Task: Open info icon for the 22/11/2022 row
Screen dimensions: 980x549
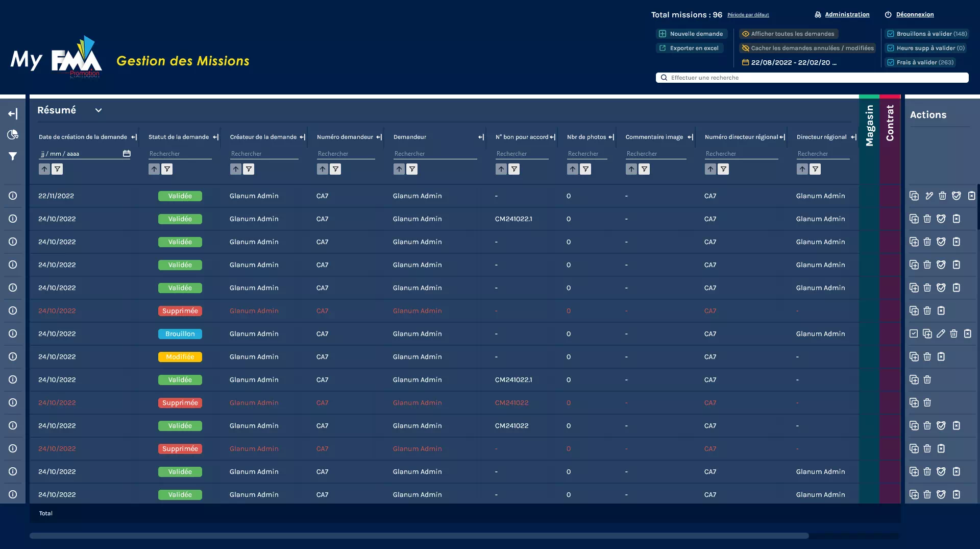Action: [13, 196]
